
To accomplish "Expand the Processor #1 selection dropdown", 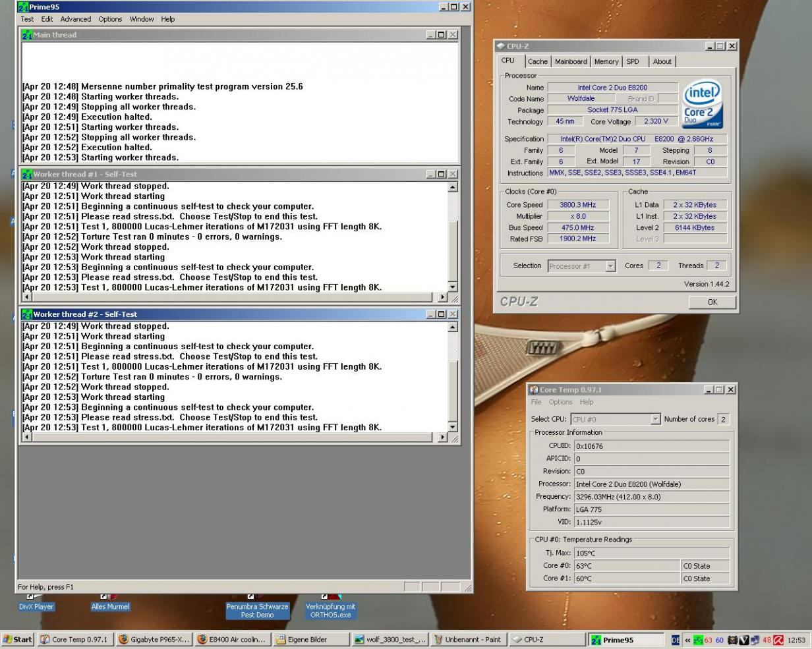I will pyautogui.click(x=610, y=266).
